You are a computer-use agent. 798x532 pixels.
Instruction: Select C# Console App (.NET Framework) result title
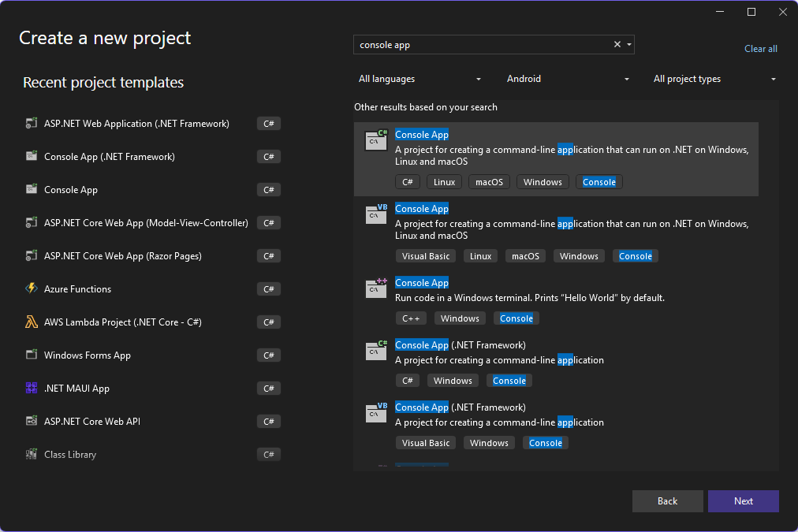pos(460,345)
